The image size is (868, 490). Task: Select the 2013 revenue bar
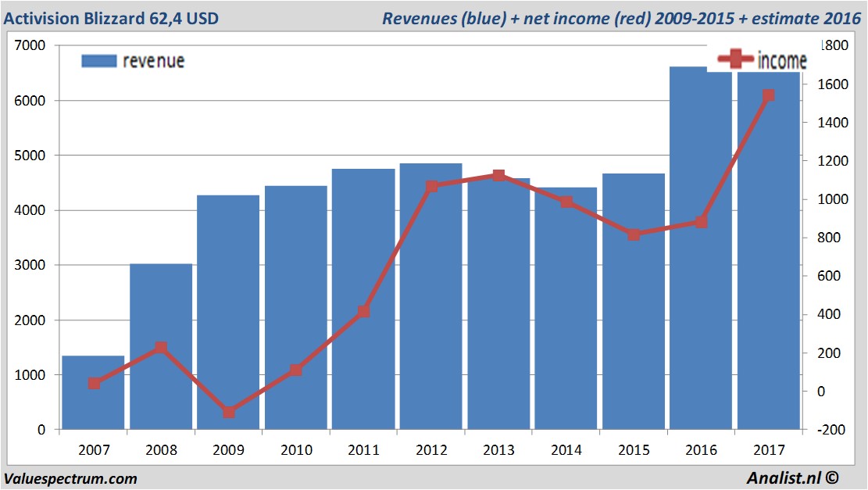coord(498,303)
